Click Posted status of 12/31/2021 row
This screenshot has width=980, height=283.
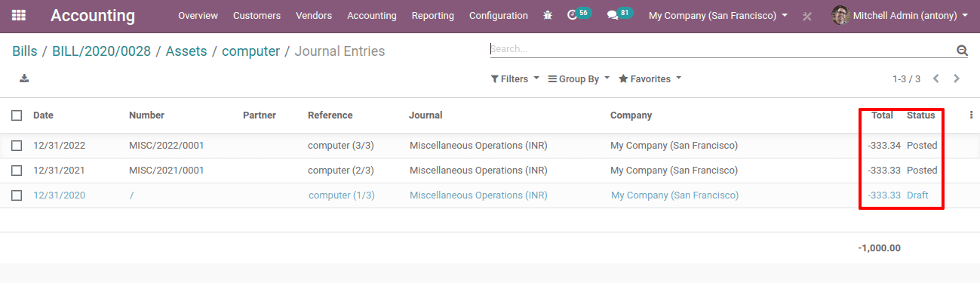[x=922, y=171]
